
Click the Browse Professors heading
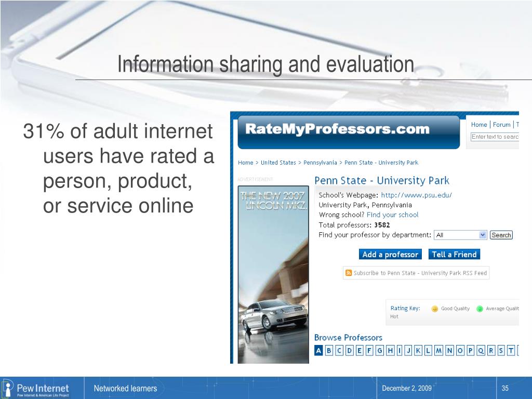pyautogui.click(x=348, y=338)
